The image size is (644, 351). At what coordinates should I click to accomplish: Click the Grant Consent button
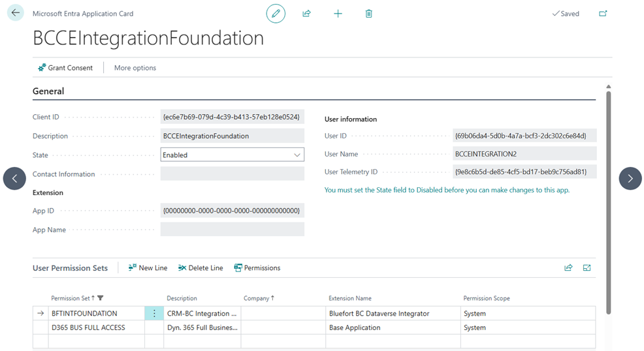click(65, 68)
